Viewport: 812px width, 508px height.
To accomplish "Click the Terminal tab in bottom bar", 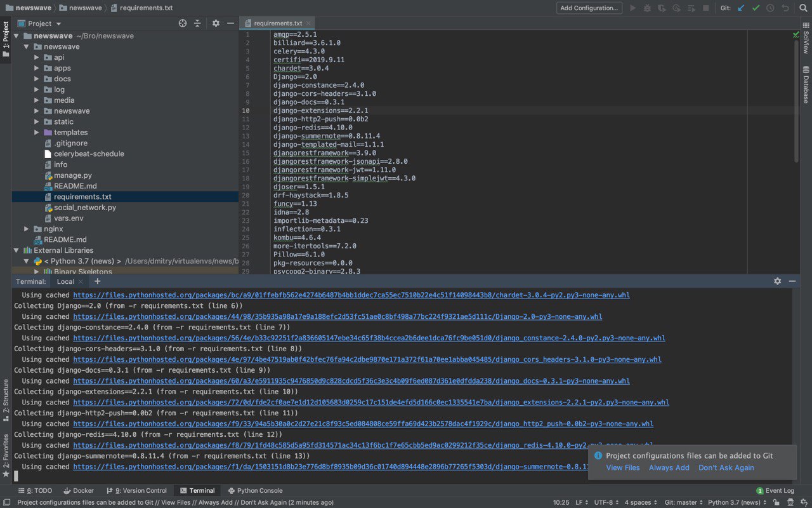I will 197,490.
